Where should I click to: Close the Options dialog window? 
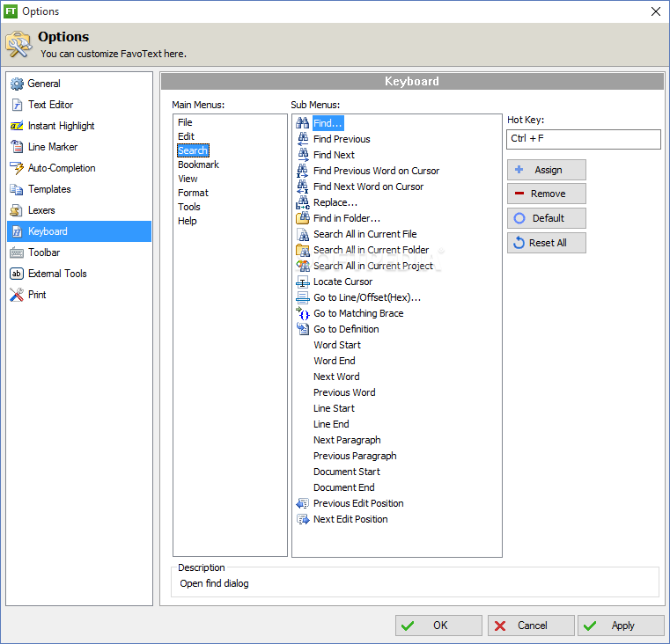tap(655, 11)
